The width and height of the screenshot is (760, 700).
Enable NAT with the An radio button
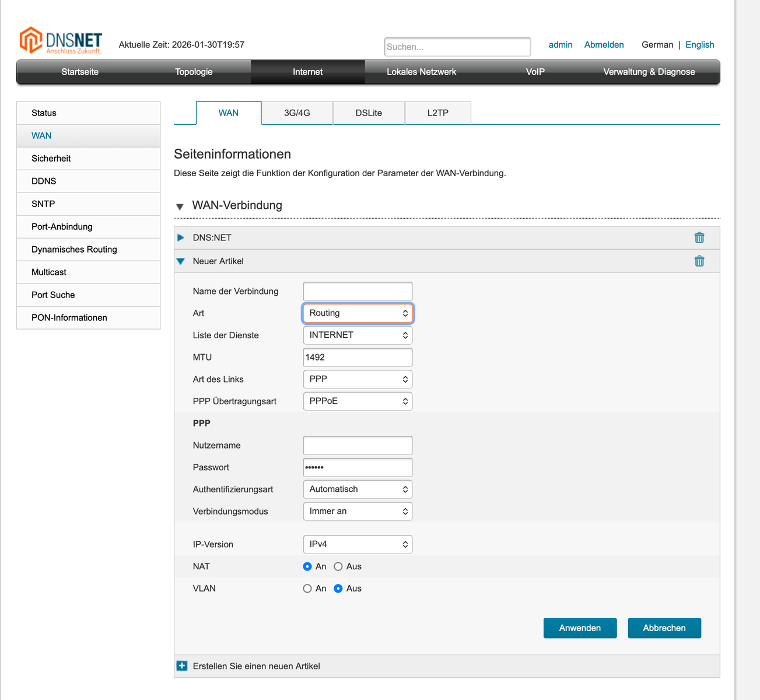pos(307,566)
